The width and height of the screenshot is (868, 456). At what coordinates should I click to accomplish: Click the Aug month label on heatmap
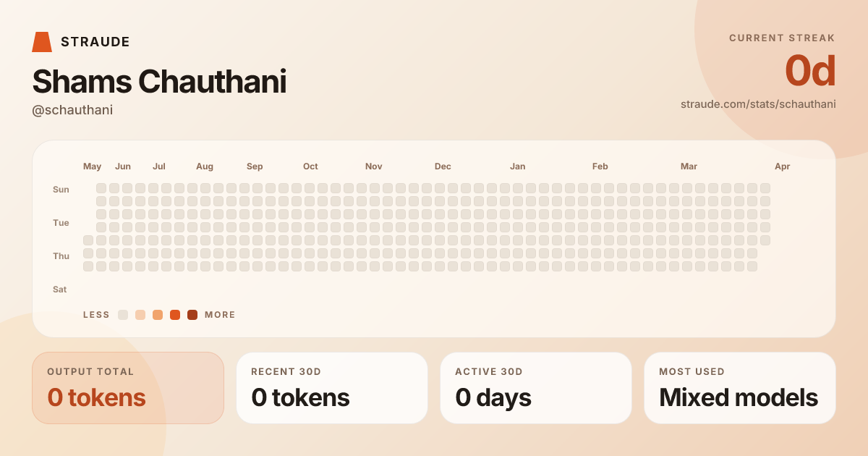205,166
